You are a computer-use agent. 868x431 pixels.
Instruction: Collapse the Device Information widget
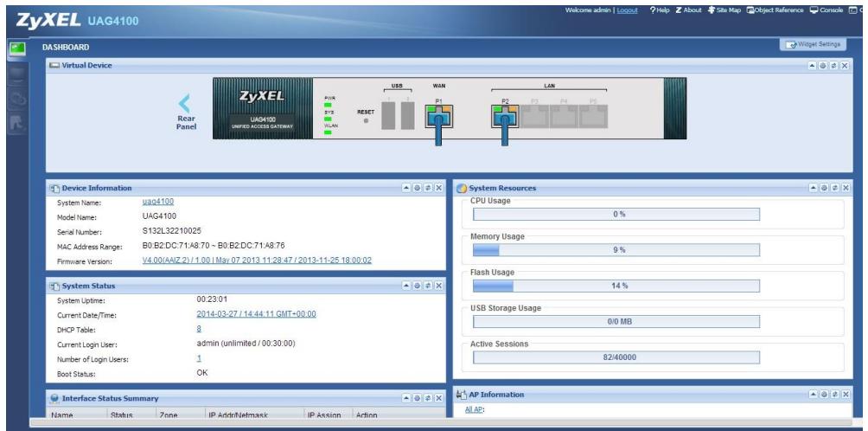coord(406,189)
